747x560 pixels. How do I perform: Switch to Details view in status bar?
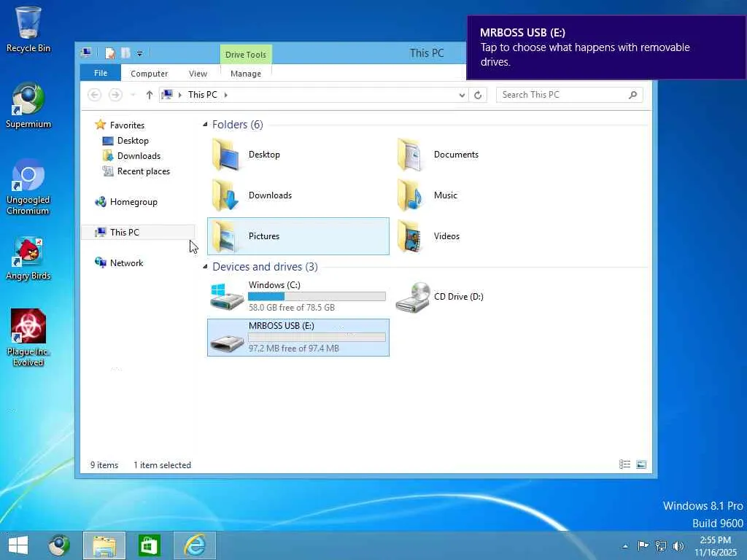[624, 464]
